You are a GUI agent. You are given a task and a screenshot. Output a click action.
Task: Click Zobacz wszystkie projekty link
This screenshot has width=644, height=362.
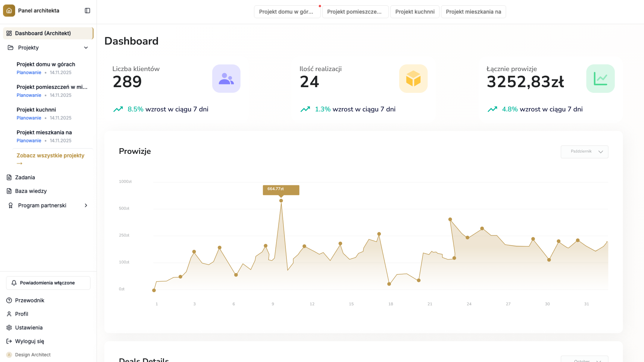point(50,156)
